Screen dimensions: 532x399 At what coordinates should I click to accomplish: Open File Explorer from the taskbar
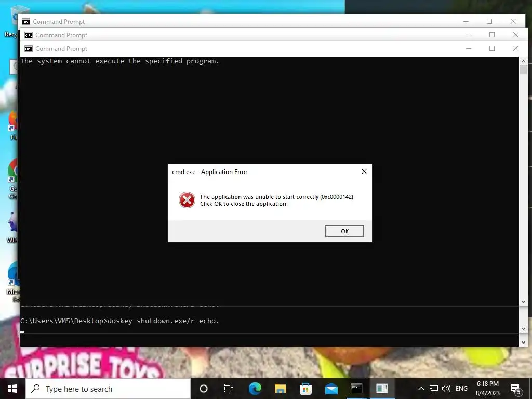(x=280, y=389)
